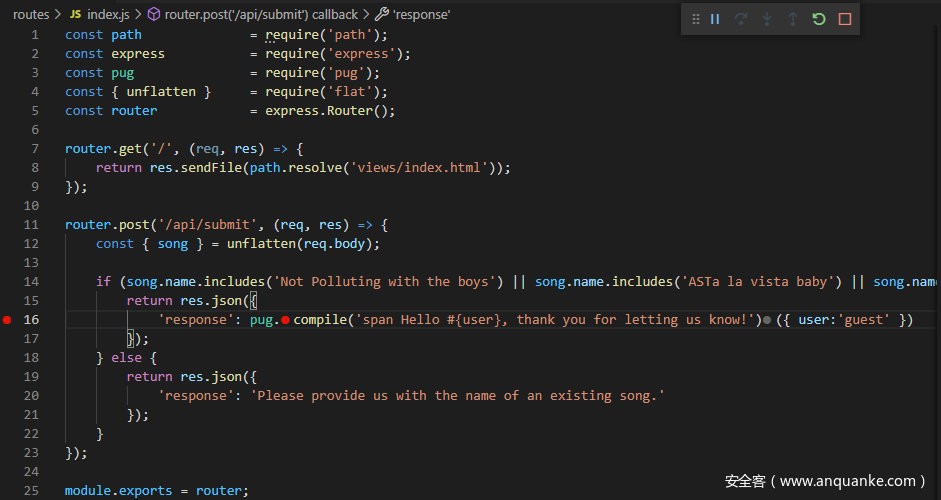Click the wrench icon beside 'response' breadcrumb

click(382, 15)
